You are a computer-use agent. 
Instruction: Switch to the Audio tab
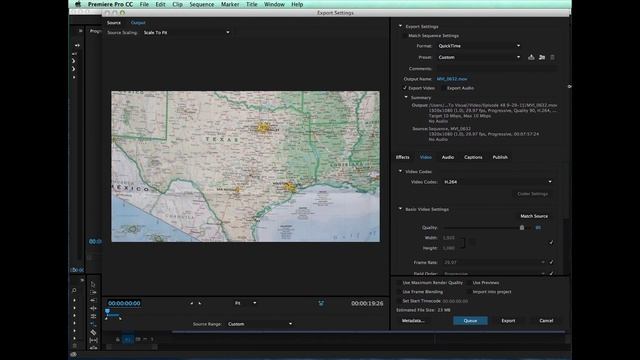(x=448, y=157)
